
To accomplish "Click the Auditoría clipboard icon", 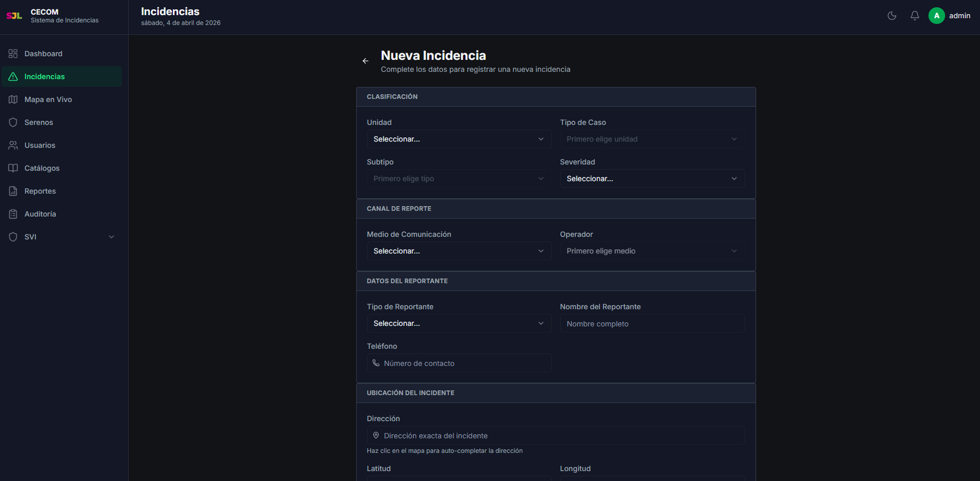I will coord(13,214).
